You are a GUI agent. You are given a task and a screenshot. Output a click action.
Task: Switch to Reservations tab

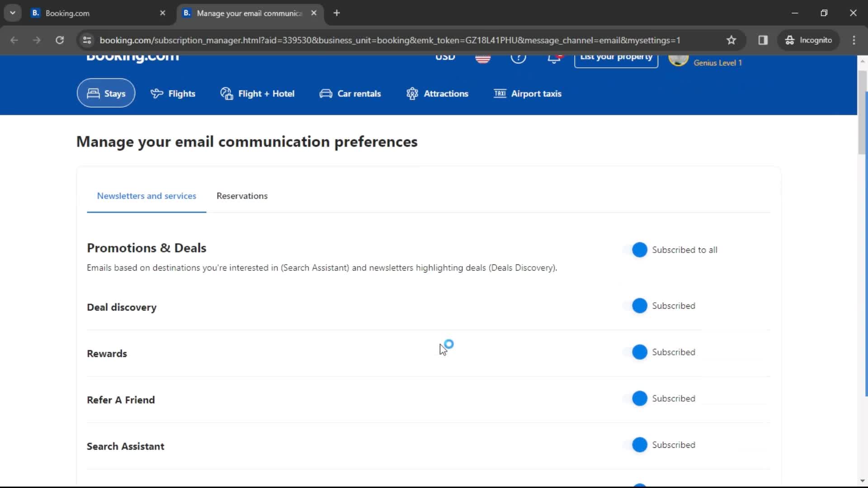coord(242,196)
